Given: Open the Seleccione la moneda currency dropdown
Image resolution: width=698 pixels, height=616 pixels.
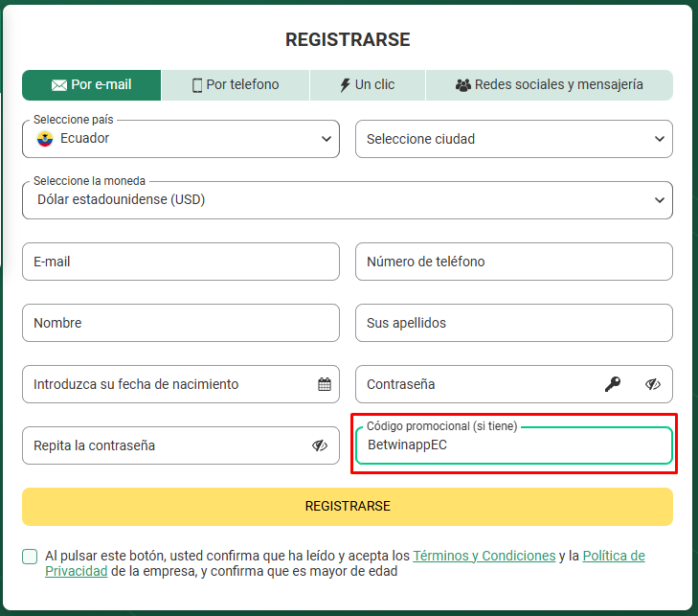Looking at the screenshot, I should tap(348, 200).
